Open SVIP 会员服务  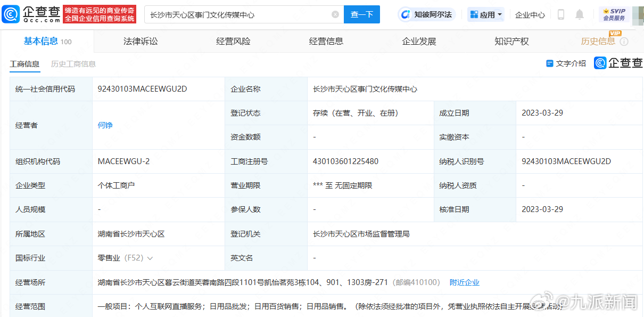[614, 14]
